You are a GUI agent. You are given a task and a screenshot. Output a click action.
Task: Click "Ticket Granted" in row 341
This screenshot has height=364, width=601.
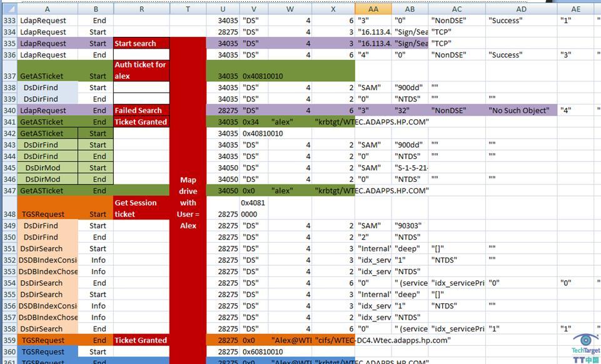[x=141, y=122]
